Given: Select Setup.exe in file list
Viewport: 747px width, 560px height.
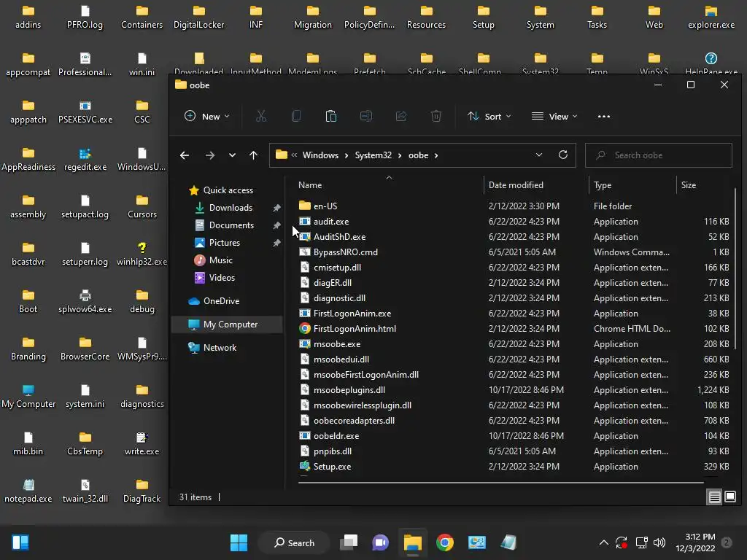Looking at the screenshot, I should tap(514, 466).
